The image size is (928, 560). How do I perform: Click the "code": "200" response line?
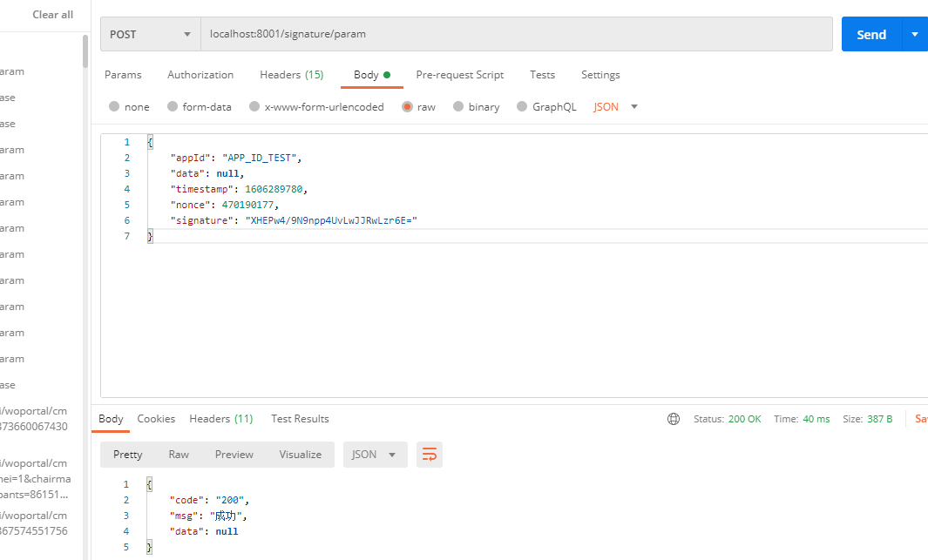209,500
